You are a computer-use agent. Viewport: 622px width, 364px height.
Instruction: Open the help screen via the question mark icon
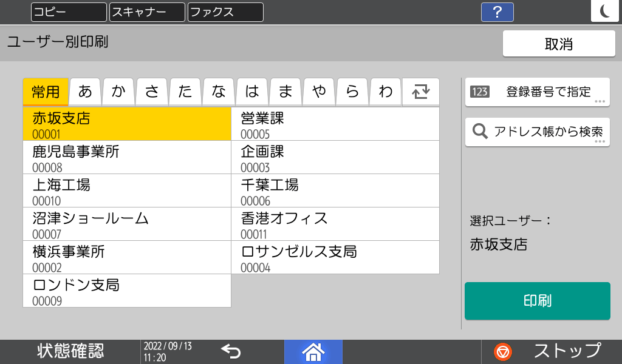(x=497, y=12)
